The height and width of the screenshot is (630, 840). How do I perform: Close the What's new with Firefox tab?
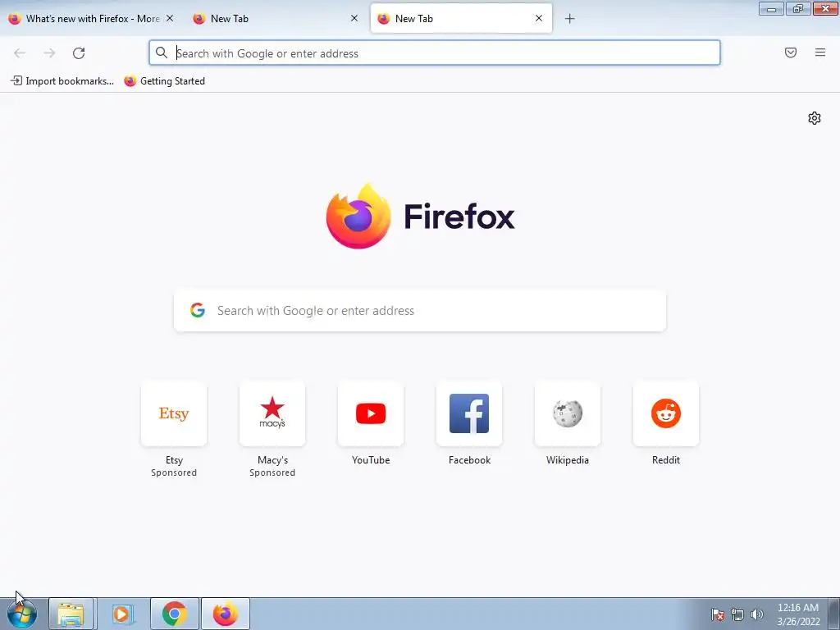click(x=170, y=18)
